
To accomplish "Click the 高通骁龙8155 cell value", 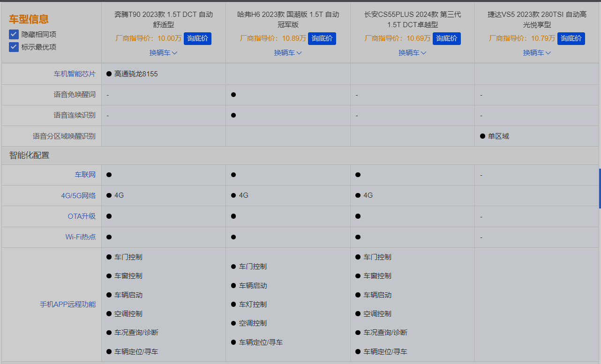I will point(136,74).
